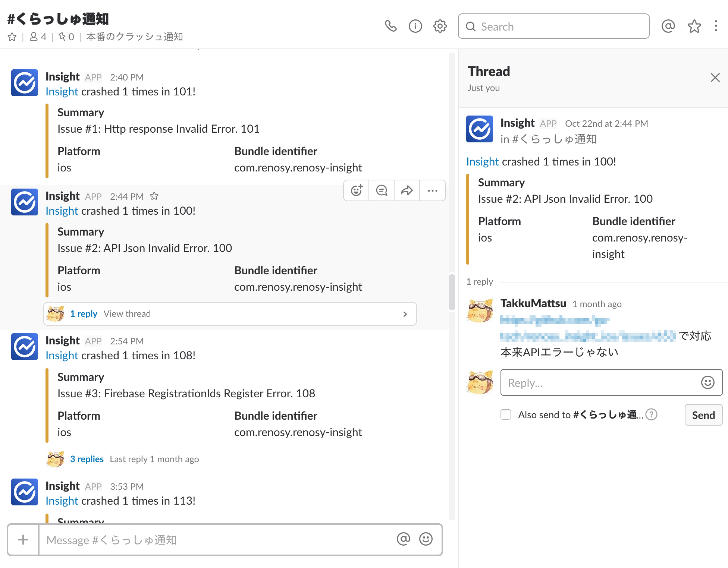This screenshot has width=728, height=568.
Task: Show mentions and activity at-sign icon
Action: [x=668, y=26]
